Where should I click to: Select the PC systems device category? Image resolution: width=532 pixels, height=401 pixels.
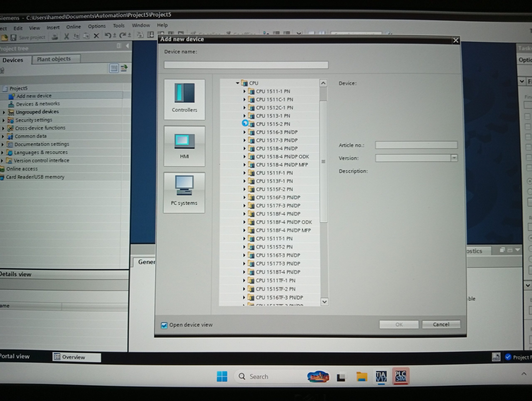(184, 193)
